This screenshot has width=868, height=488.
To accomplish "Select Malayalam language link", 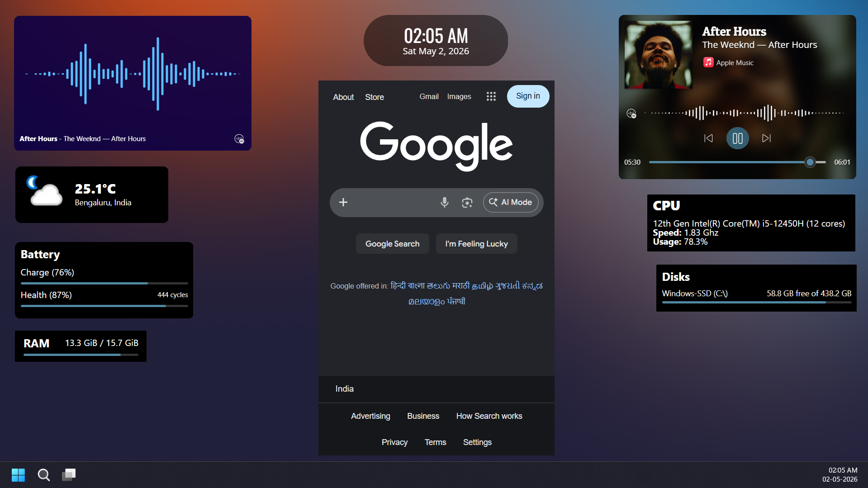I will (x=427, y=301).
